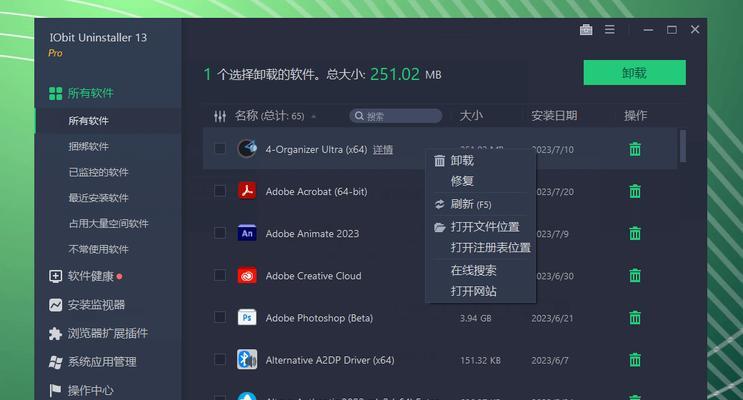The width and height of the screenshot is (743, 400).
Task: Click the 软件健康 sidebar icon
Action: click(55, 276)
